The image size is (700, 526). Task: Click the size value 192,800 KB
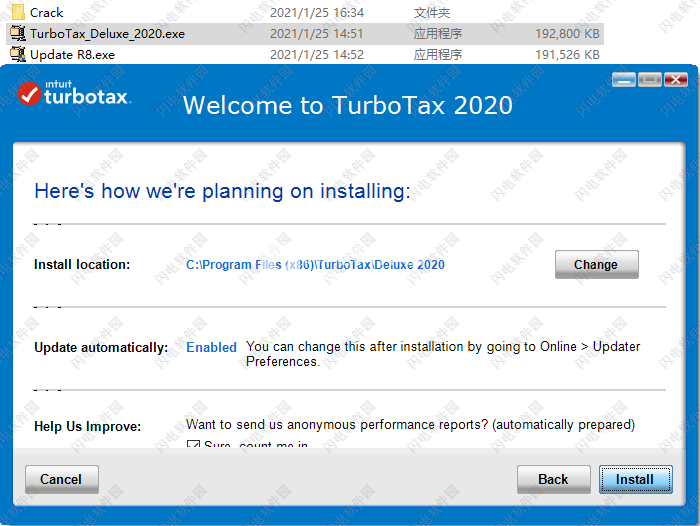[x=567, y=34]
